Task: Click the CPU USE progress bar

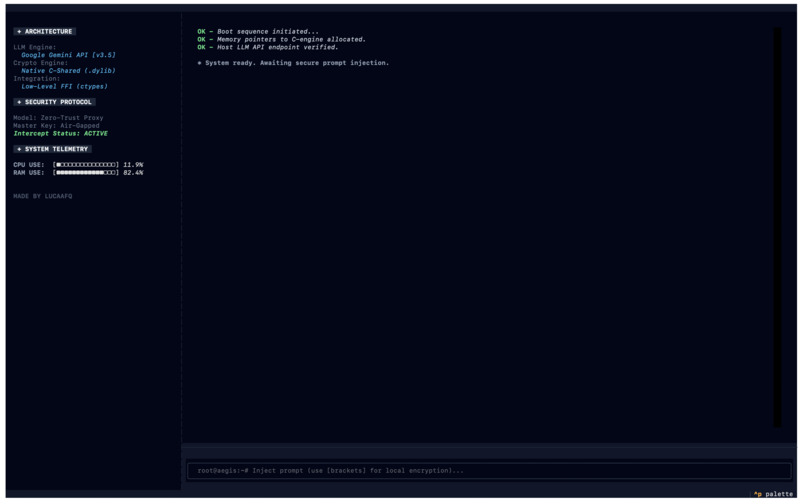Action: click(86, 165)
